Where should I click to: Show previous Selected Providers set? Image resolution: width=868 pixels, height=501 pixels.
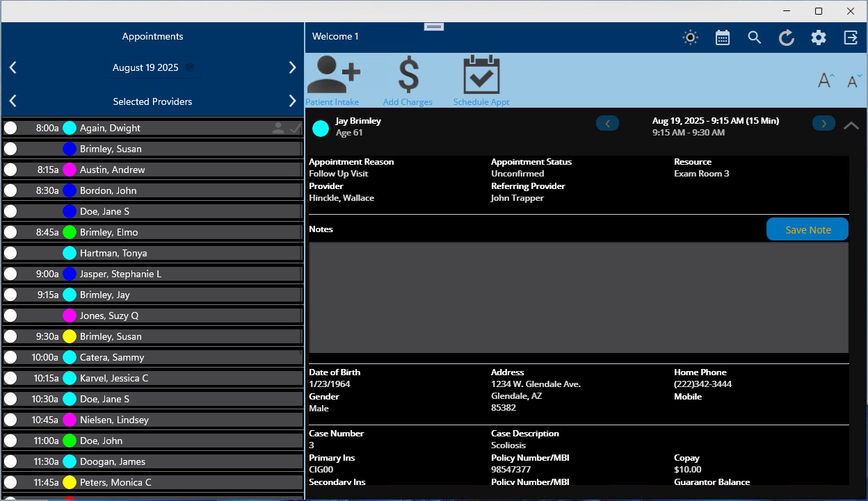coord(13,101)
